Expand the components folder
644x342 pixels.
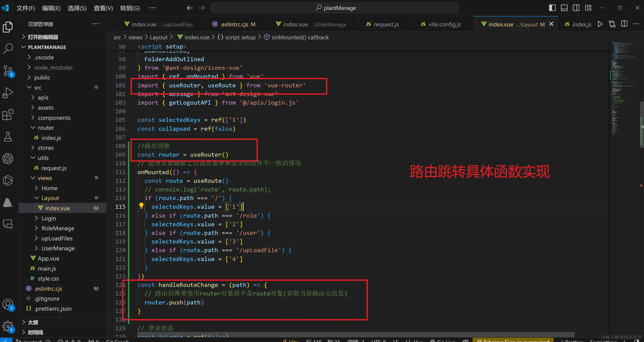(x=62, y=118)
